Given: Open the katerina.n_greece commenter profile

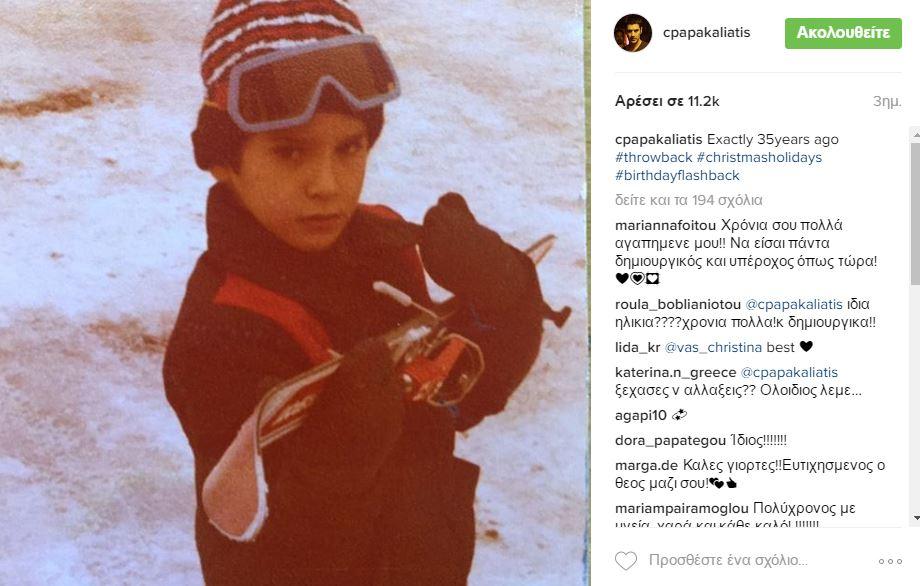Looking at the screenshot, I should point(675,372).
